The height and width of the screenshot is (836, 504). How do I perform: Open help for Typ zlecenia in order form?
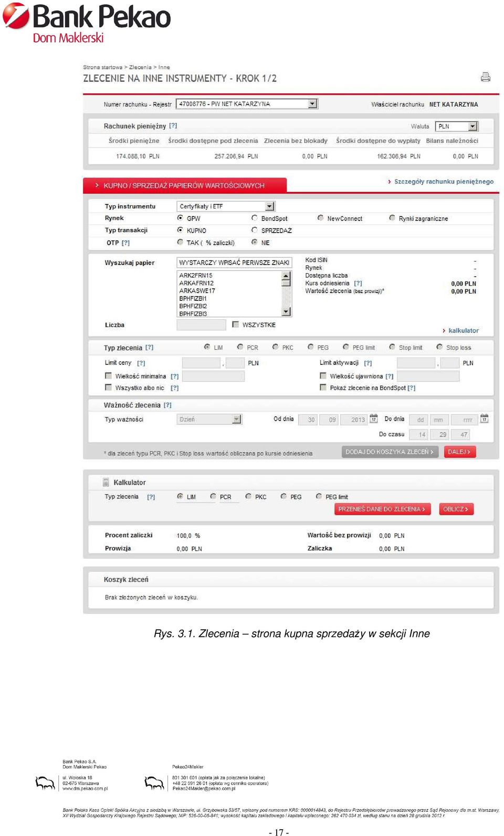click(x=150, y=347)
